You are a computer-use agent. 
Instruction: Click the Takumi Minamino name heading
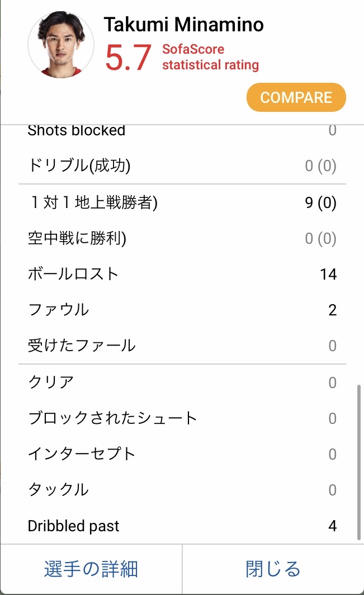[183, 25]
